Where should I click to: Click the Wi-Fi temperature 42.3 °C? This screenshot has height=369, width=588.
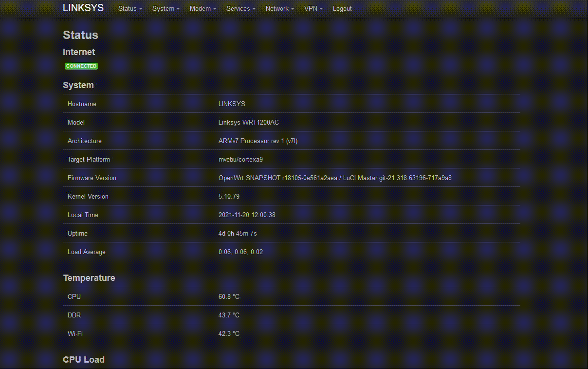pyautogui.click(x=229, y=333)
